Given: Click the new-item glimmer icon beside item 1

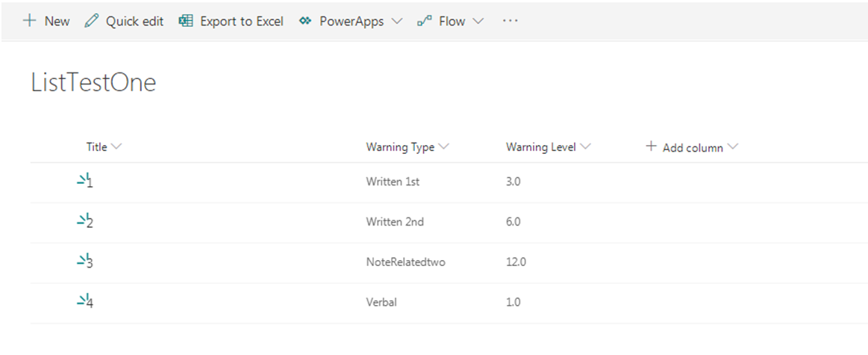Looking at the screenshot, I should coord(83,179).
